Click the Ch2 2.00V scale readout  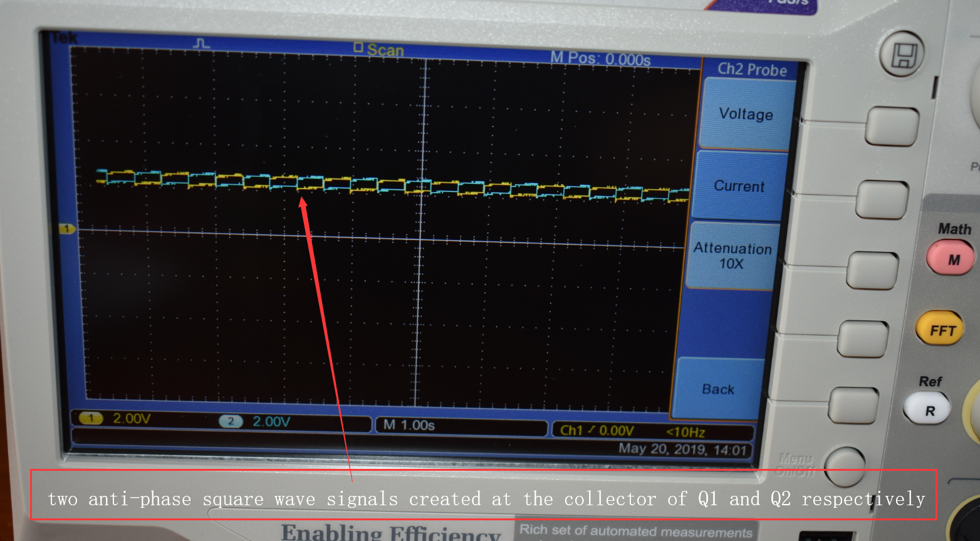[271, 422]
